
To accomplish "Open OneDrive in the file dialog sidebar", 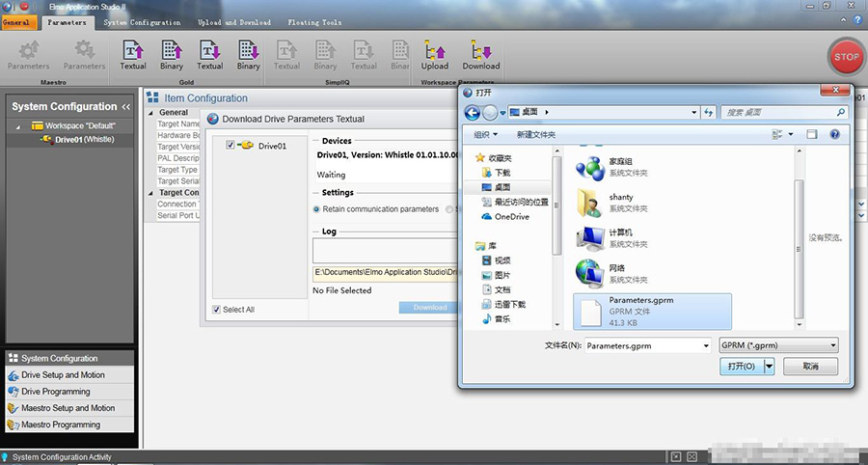I will coord(511,217).
